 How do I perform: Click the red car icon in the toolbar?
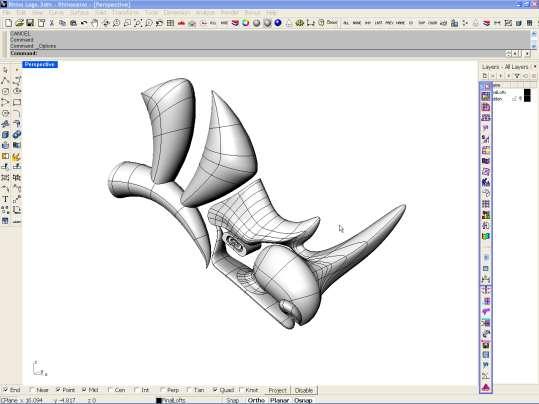181,23
